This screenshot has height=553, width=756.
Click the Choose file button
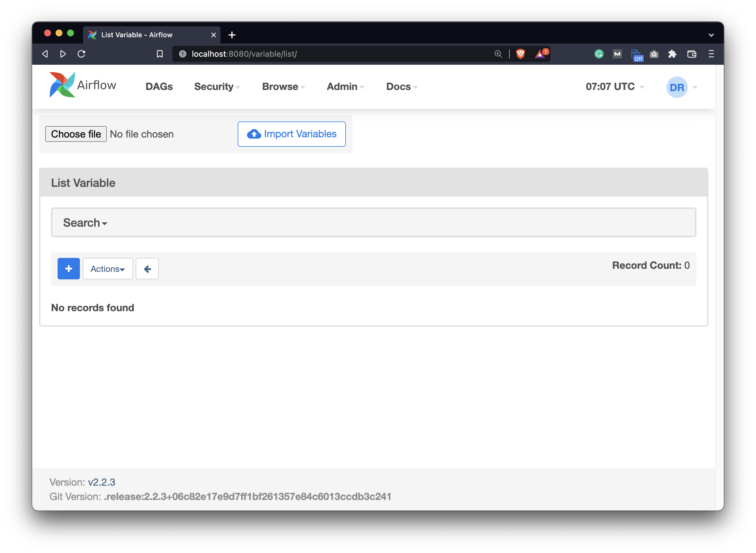coord(76,134)
